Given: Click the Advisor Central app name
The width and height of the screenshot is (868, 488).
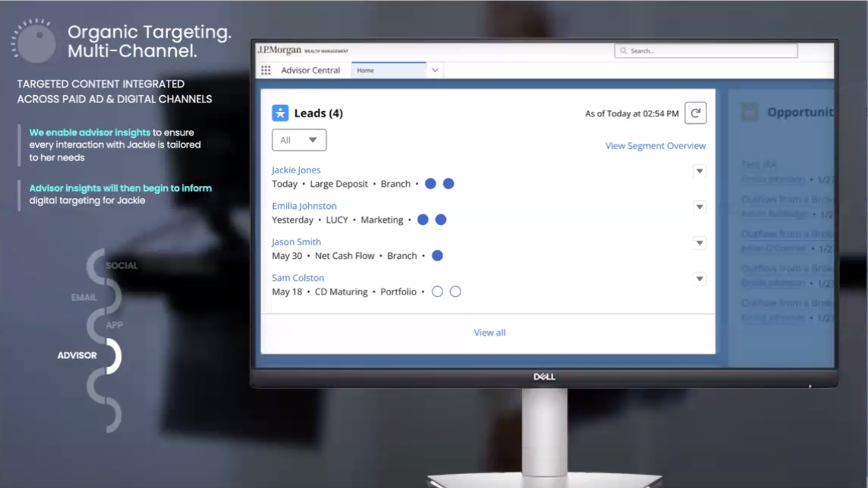Looking at the screenshot, I should point(310,71).
